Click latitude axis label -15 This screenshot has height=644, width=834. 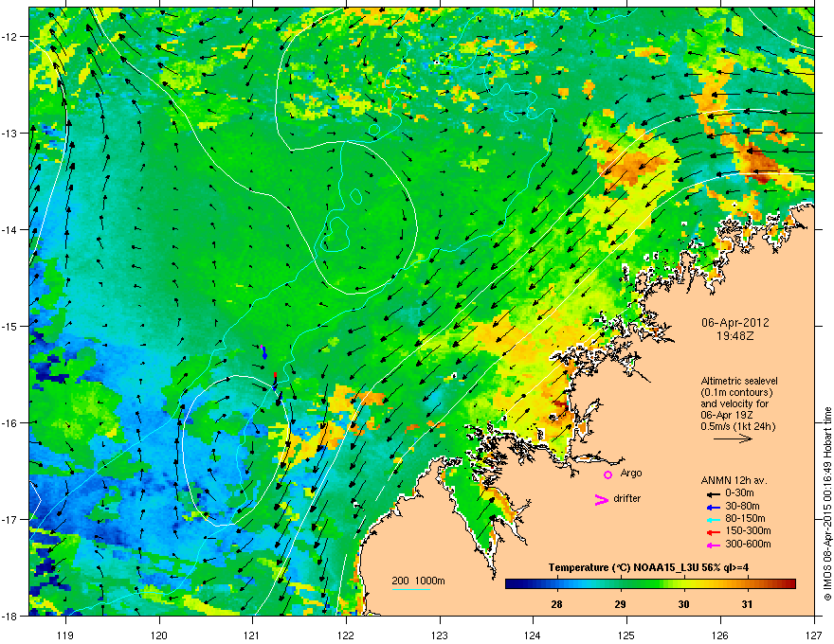point(9,326)
